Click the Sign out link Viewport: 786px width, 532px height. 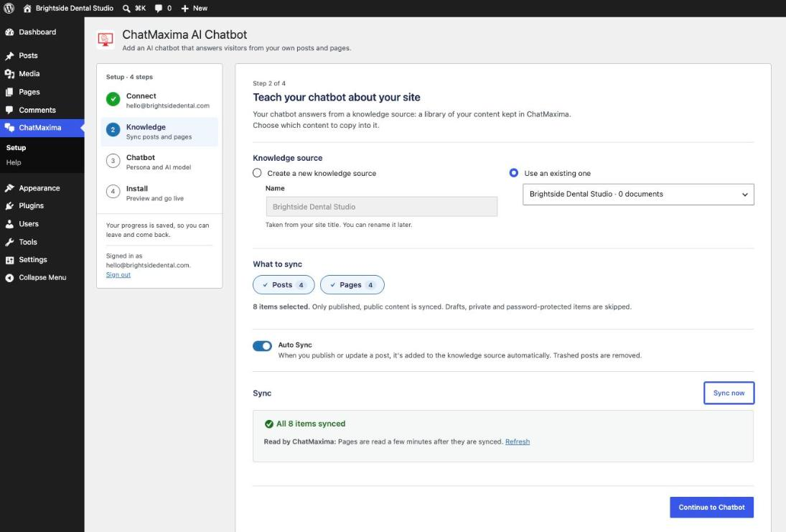point(118,275)
